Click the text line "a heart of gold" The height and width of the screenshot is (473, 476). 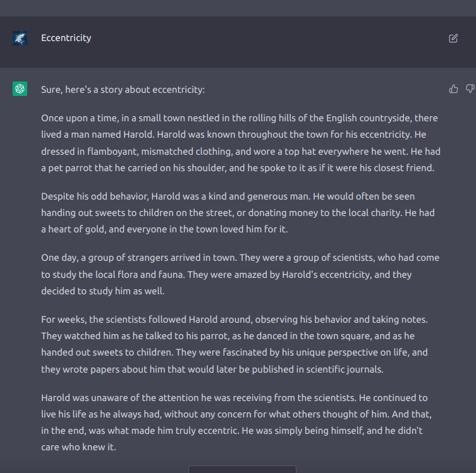click(164, 229)
